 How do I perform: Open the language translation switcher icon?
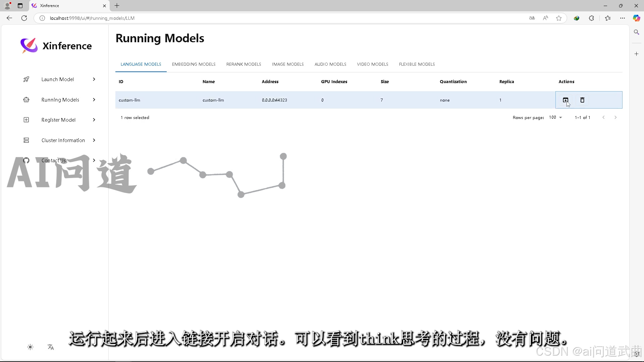point(51,347)
